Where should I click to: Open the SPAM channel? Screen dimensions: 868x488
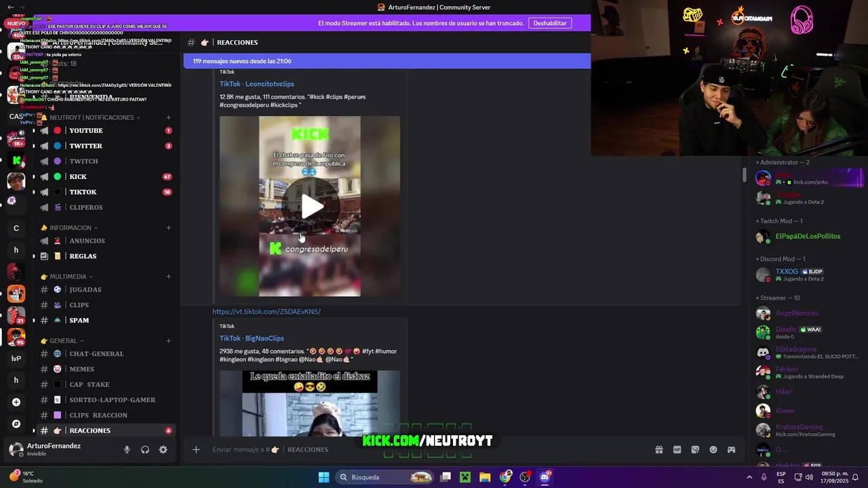point(79,320)
